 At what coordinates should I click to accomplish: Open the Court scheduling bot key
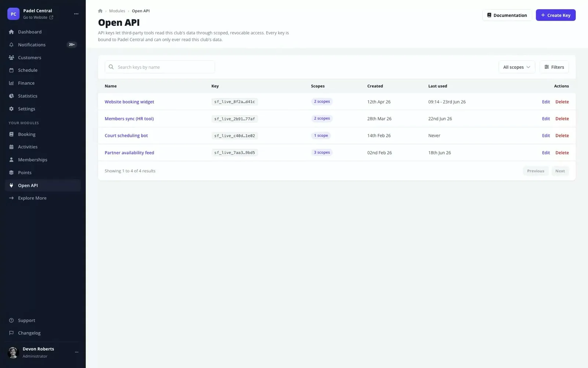pos(126,136)
